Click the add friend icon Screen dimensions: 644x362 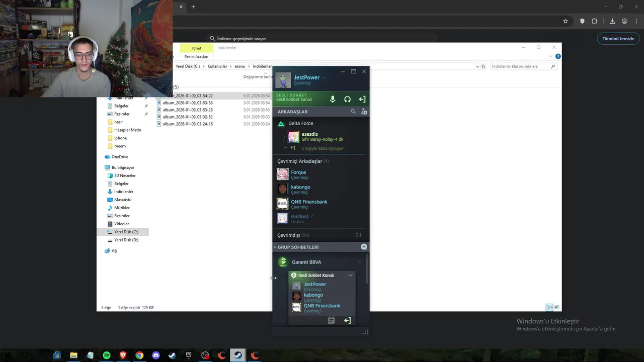coord(364,112)
